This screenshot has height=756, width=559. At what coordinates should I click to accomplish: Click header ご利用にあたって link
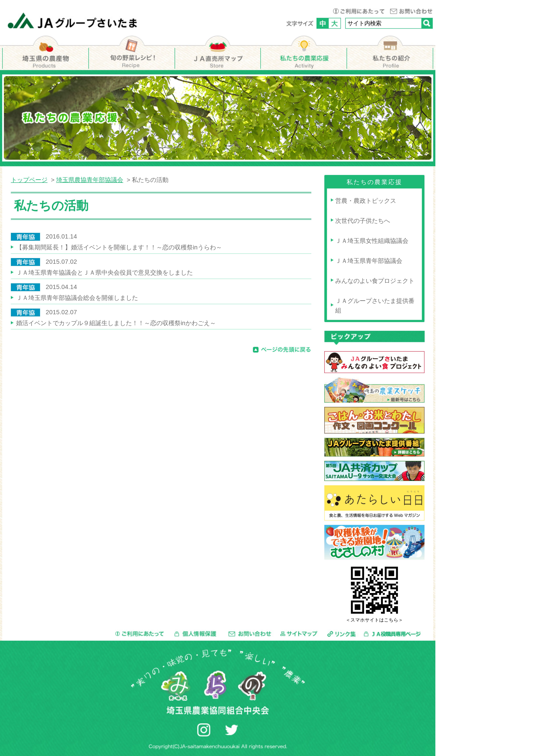point(359,11)
